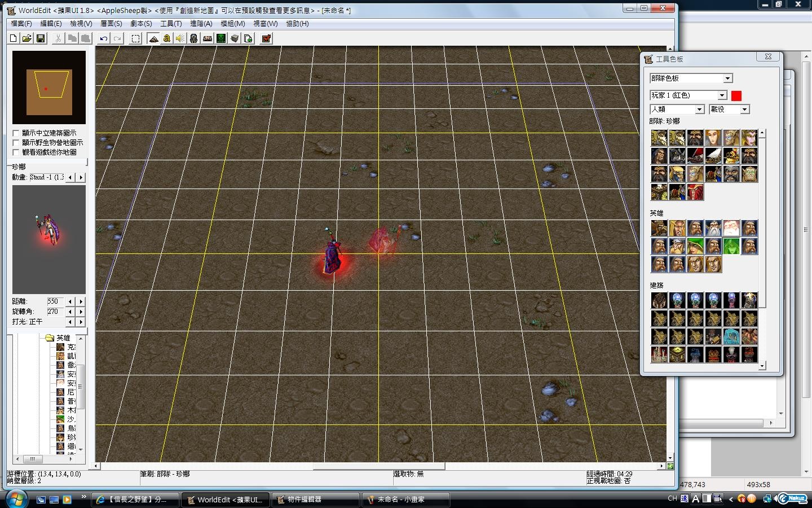812x508 pixels.
Task: Select the cyan building icon in buildings grid
Action: click(x=731, y=336)
